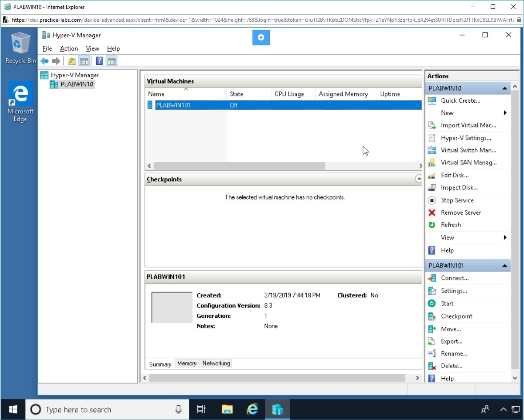Click the Export icon in Actions
524x420 pixels.
tap(432, 341)
